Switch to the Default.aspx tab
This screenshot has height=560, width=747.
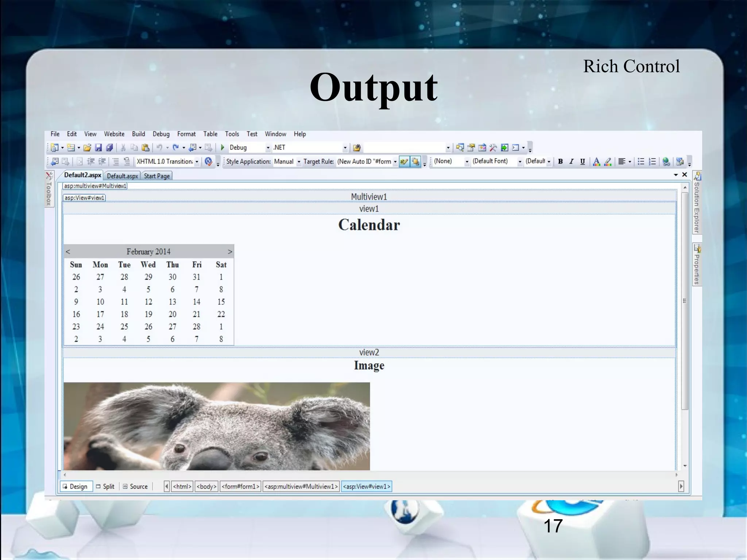122,176
